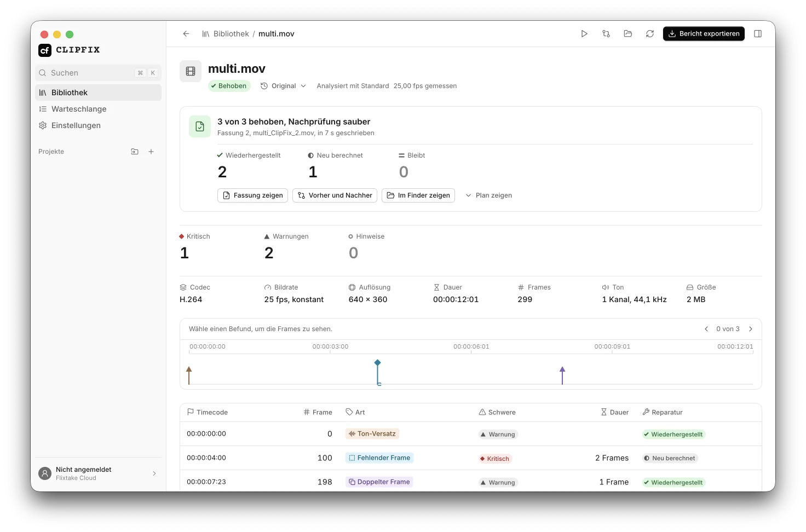Click Vorher und Nachher button
This screenshot has width=806, height=532.
[335, 195]
